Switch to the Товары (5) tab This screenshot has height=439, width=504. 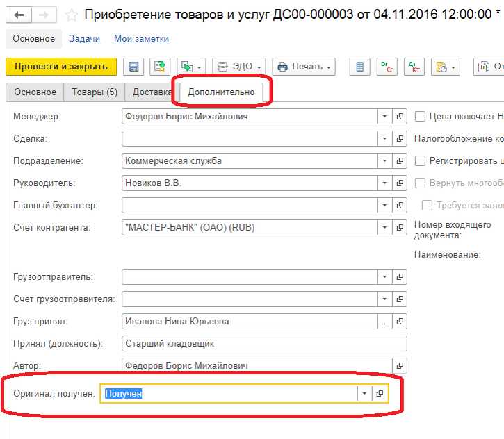(x=95, y=92)
